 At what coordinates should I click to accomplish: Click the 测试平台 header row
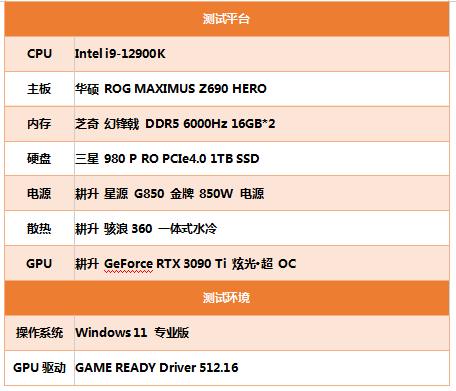[227, 19]
